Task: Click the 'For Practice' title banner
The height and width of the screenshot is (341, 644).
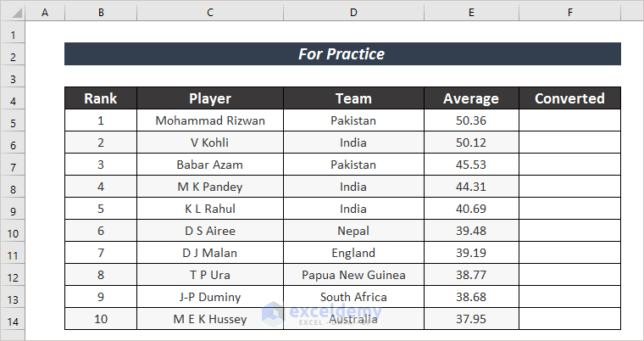Action: pos(342,54)
